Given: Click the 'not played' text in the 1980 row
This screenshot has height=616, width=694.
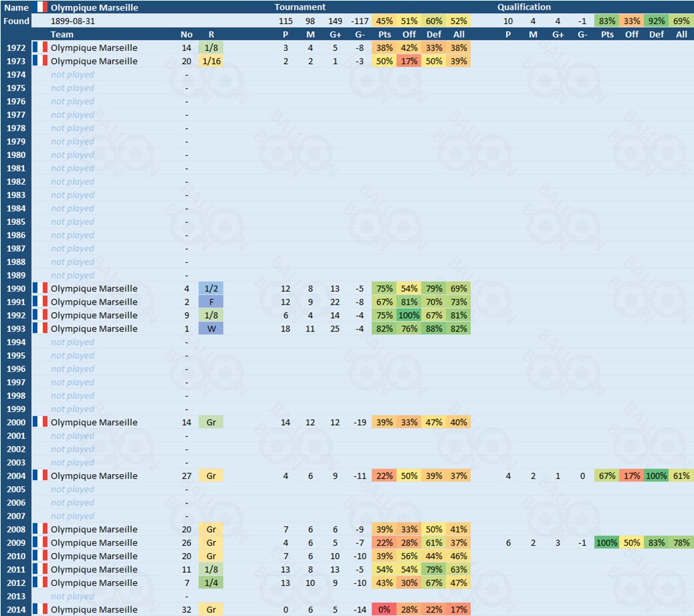Looking at the screenshot, I should 72,155.
